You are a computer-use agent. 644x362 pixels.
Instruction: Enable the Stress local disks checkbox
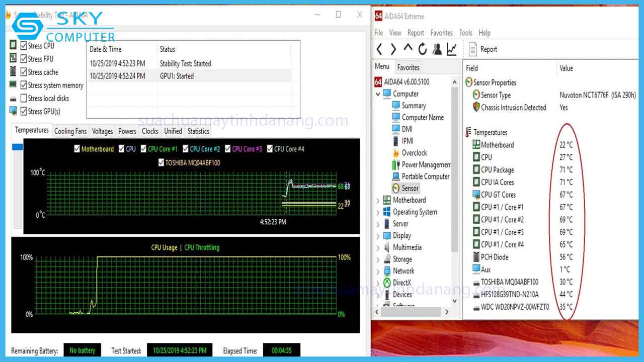point(23,98)
